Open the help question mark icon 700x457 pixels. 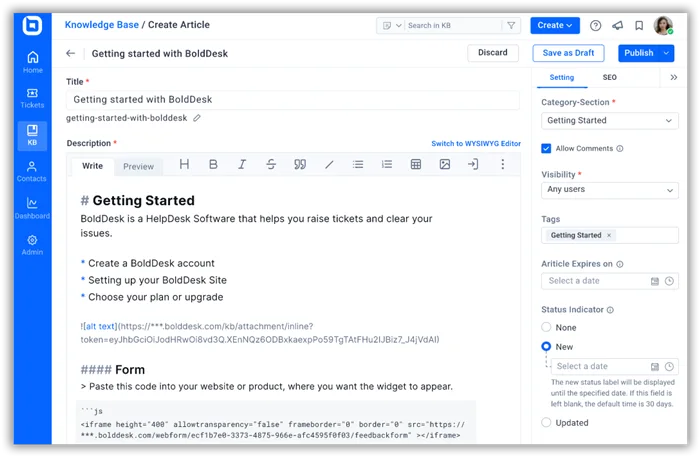pyautogui.click(x=596, y=26)
